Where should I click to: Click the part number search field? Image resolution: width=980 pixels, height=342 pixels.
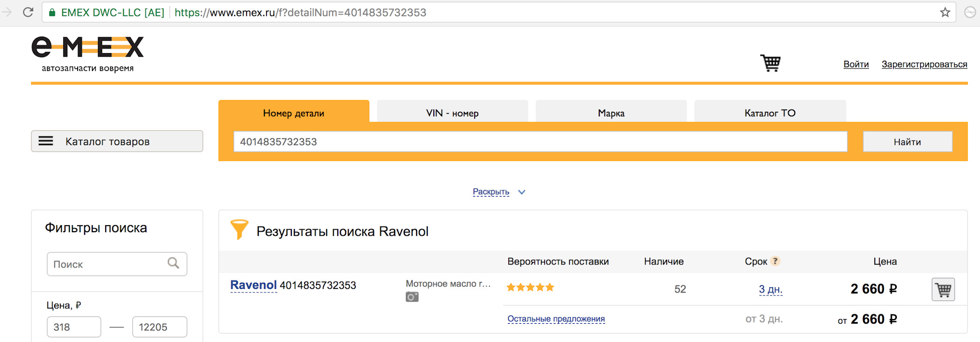pos(540,142)
